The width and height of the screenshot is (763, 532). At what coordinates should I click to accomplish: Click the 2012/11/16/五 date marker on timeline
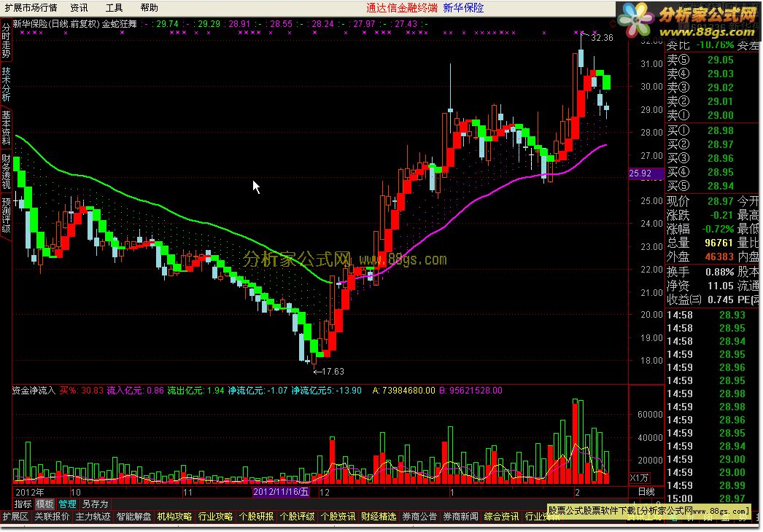pos(281,492)
